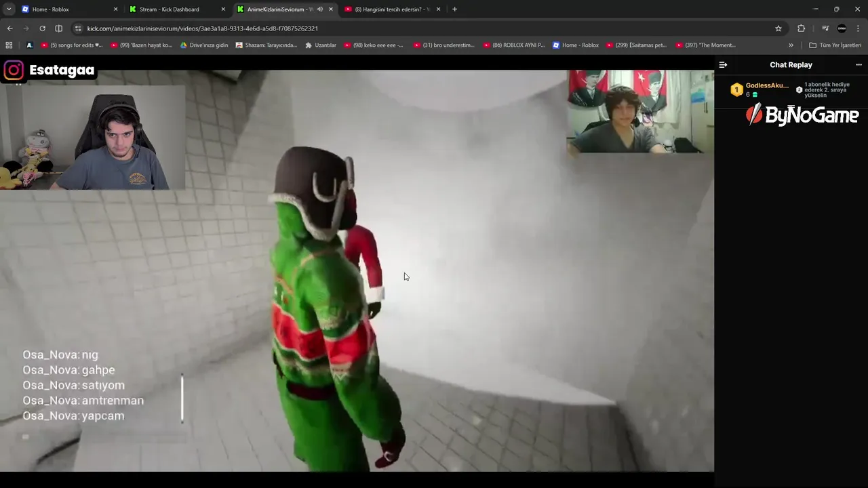The width and height of the screenshot is (868, 488).
Task: Open the tab search dropdown arrow
Action: [x=9, y=9]
